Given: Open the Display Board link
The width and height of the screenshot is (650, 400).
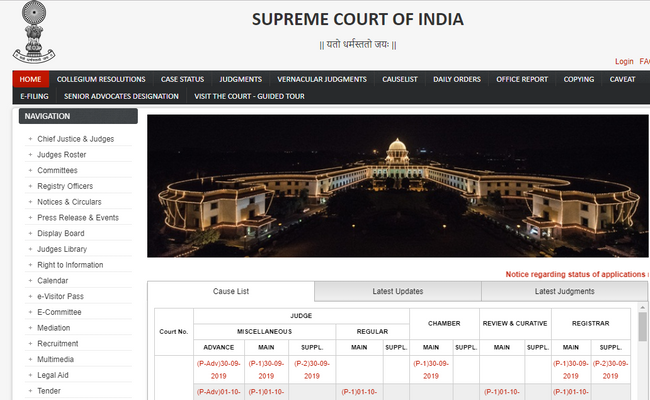Looking at the screenshot, I should click(61, 233).
